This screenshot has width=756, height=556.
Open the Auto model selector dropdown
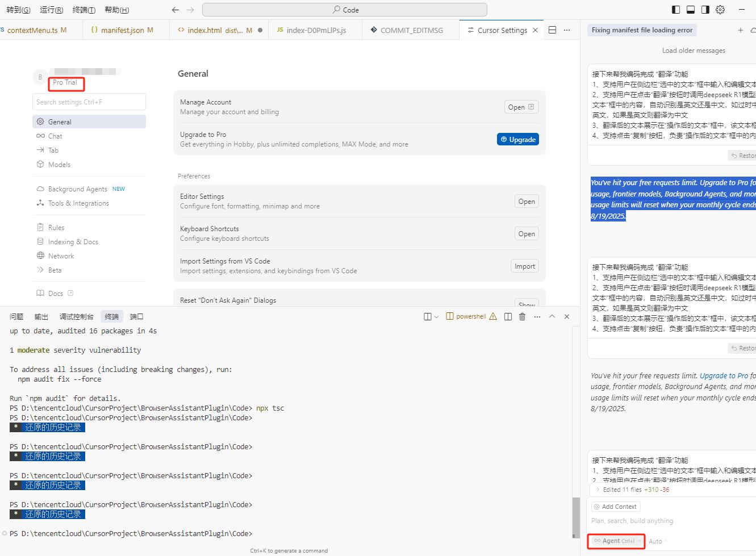pos(656,541)
